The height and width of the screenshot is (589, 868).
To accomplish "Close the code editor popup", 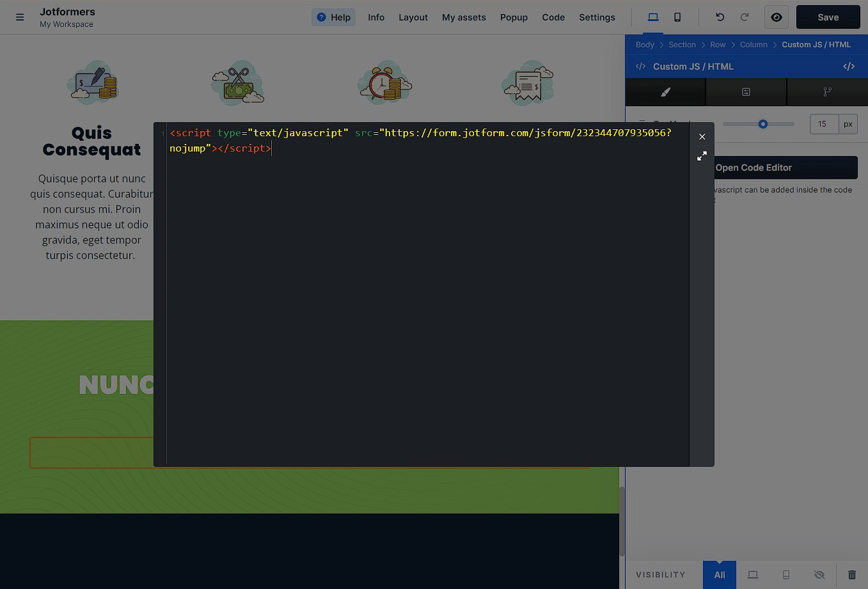I will click(x=702, y=136).
